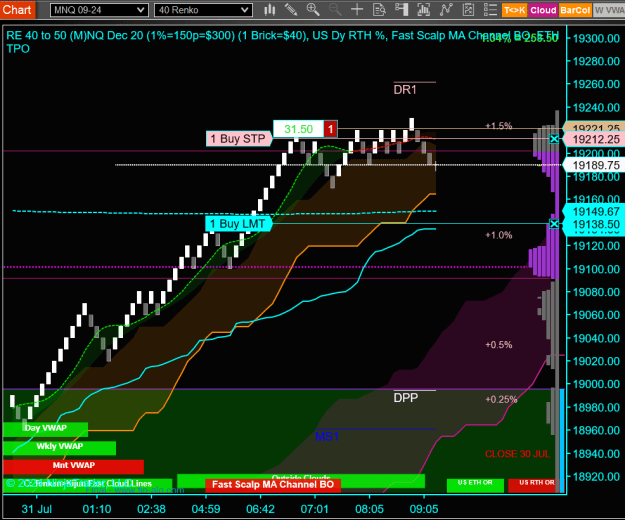Click the US ETH OR button
The width and height of the screenshot is (625, 520).
475,485
